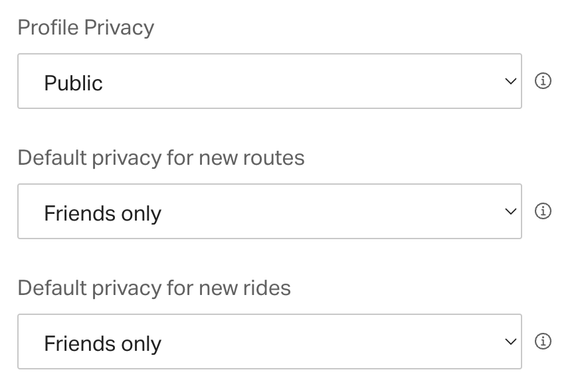Change rides privacy setting via its combo box
The image size is (578, 392).
click(270, 342)
